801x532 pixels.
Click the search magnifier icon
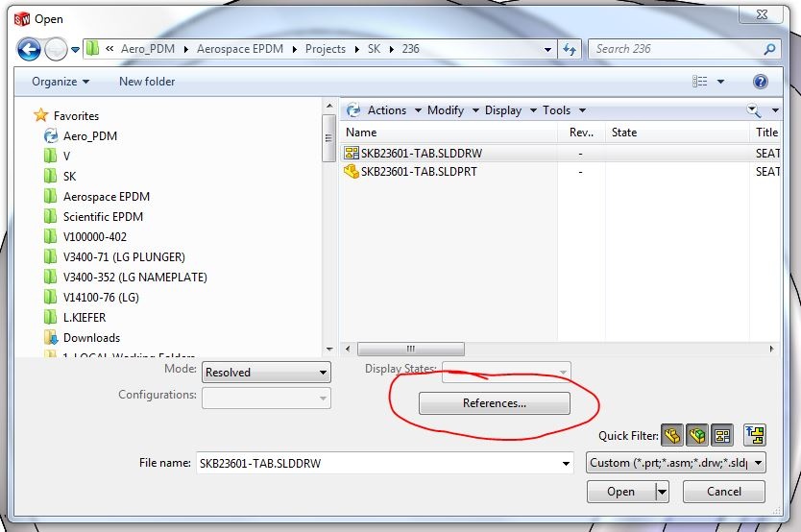coord(769,49)
